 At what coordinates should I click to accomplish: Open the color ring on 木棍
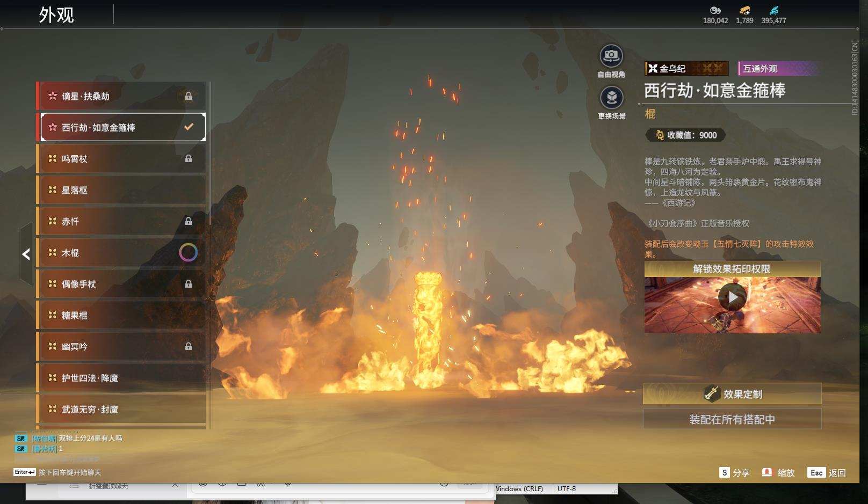(188, 252)
